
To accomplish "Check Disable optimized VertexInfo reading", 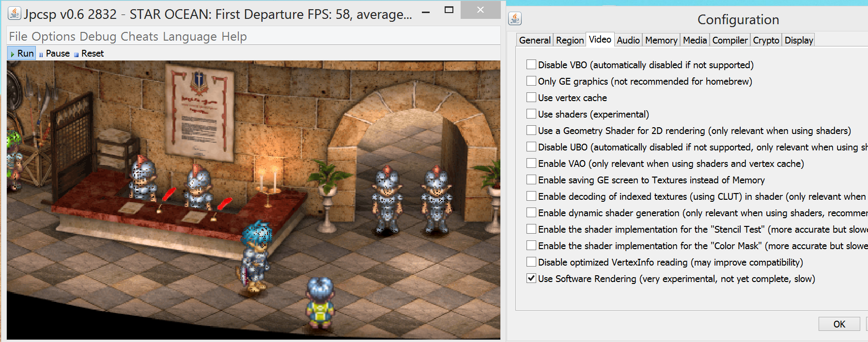I will click(x=531, y=262).
